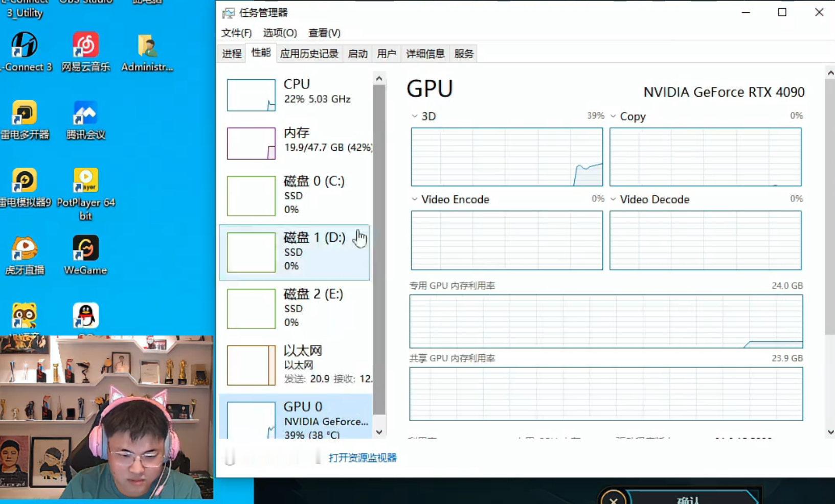Screen dimensions: 835x504
Task: Select 磁盘 1 (D:) in the sidebar
Action: tap(295, 252)
